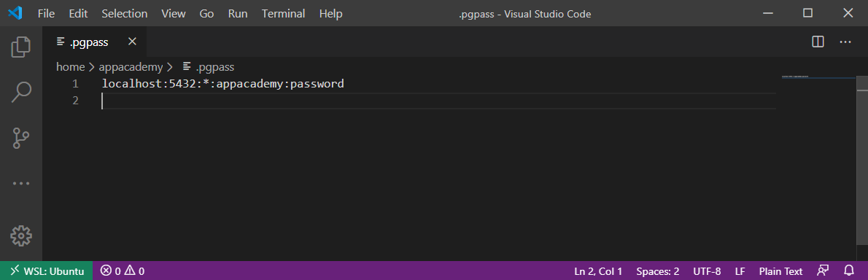Open the Terminal menu
This screenshot has height=280, width=868.
(x=284, y=13)
